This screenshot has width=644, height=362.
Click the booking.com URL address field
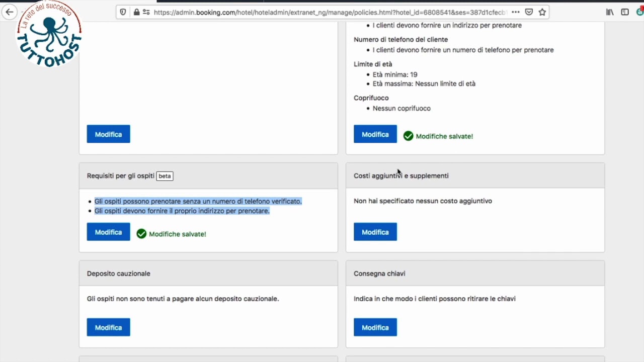[330, 12]
